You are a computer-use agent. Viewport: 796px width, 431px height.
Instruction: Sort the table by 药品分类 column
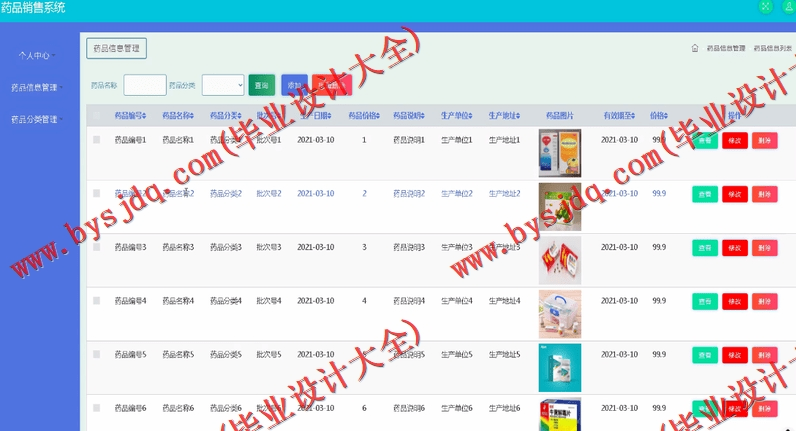click(225, 116)
